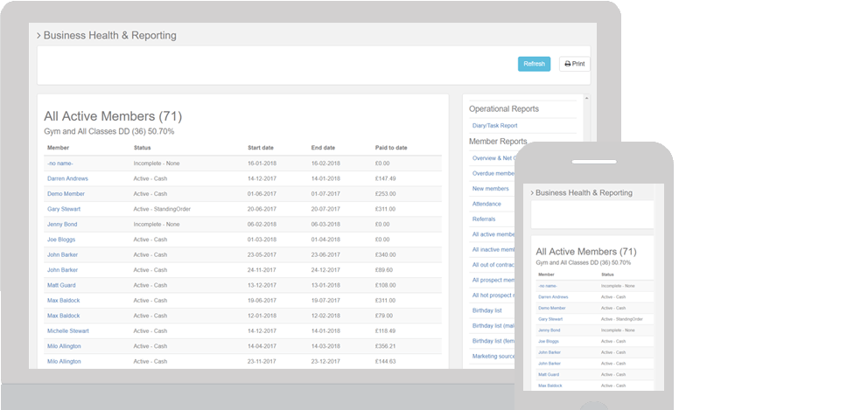Expand the Business Health & Reporting chevron
Image resolution: width=868 pixels, height=410 pixels.
pos(39,36)
